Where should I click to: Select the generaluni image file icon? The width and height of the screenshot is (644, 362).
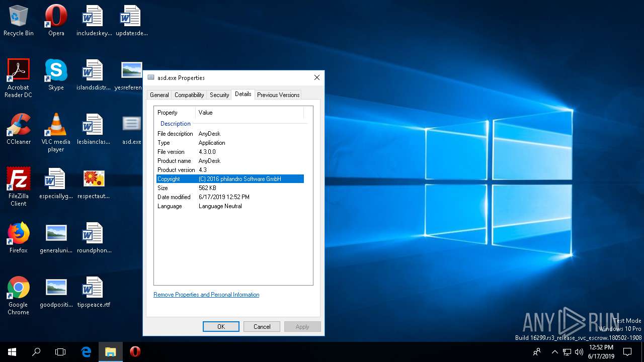pos(56,238)
